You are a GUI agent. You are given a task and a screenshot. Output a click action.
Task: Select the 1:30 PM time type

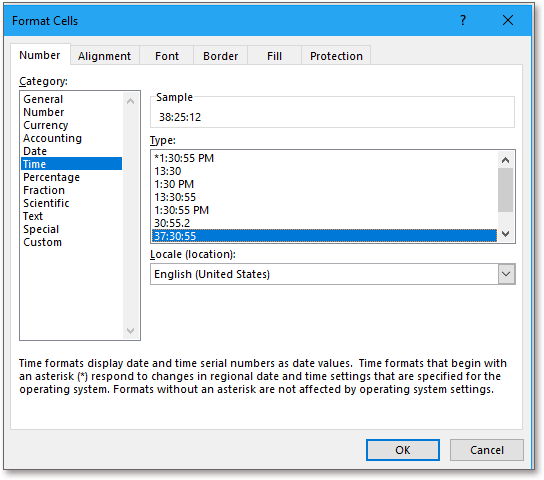(x=174, y=184)
